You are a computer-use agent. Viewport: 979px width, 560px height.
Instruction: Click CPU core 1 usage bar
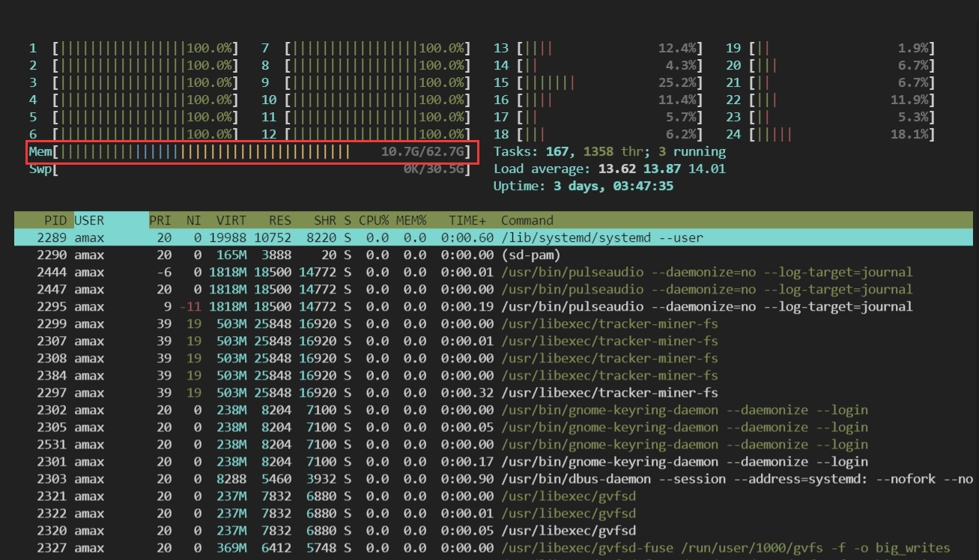(x=134, y=48)
